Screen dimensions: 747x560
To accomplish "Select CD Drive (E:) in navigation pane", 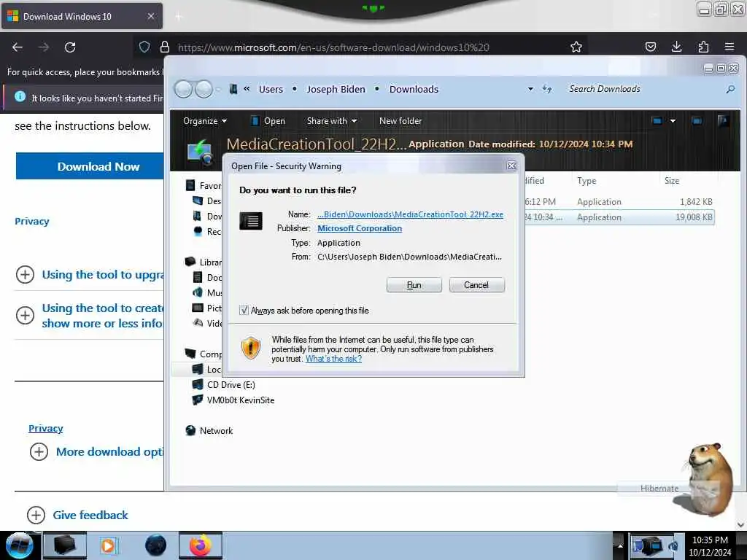I will 231,385.
